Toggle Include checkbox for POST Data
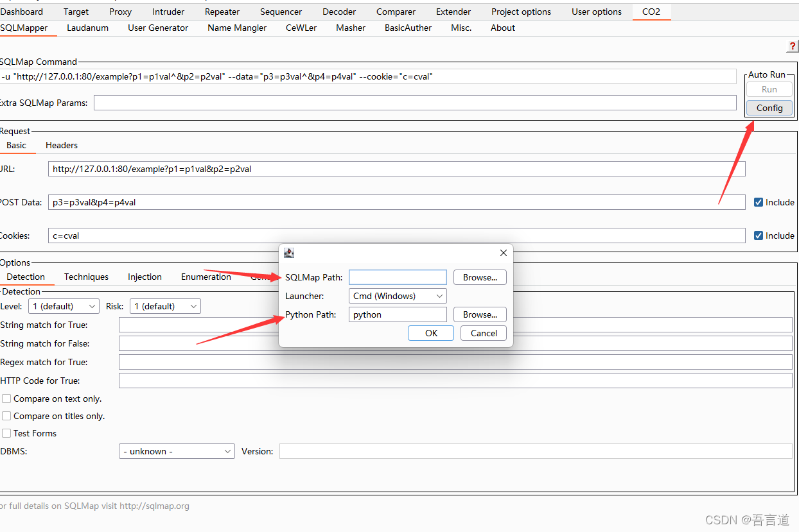The width and height of the screenshot is (799, 532). point(759,202)
